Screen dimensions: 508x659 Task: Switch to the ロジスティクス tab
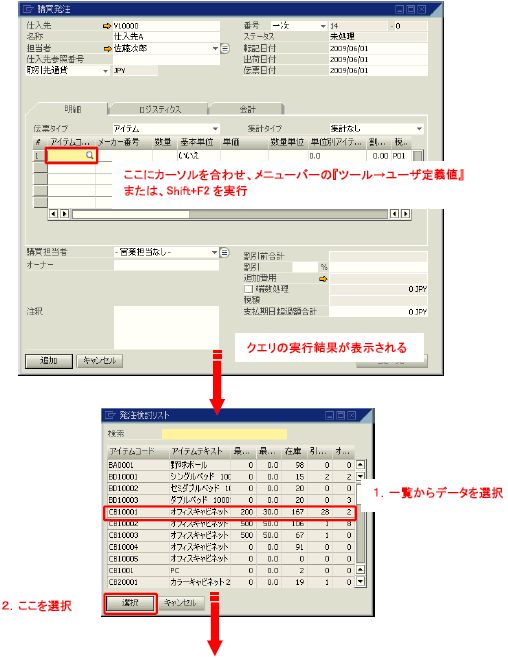click(x=160, y=110)
